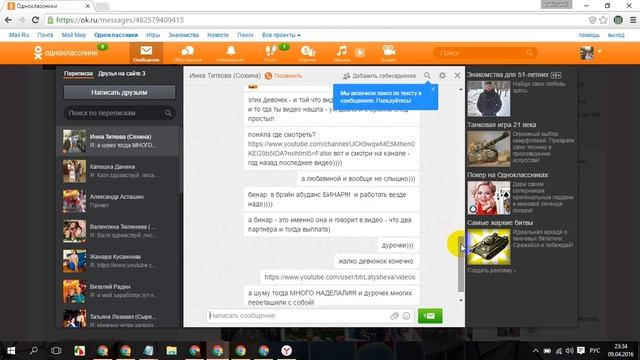Click the chat scroll-up arrow
This screenshot has width=640, height=360.
[x=461, y=89]
